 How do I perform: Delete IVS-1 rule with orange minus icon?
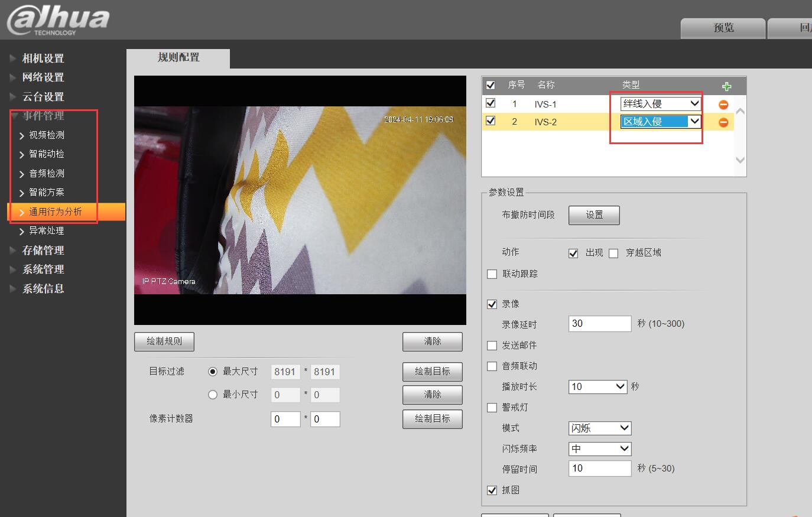[723, 105]
